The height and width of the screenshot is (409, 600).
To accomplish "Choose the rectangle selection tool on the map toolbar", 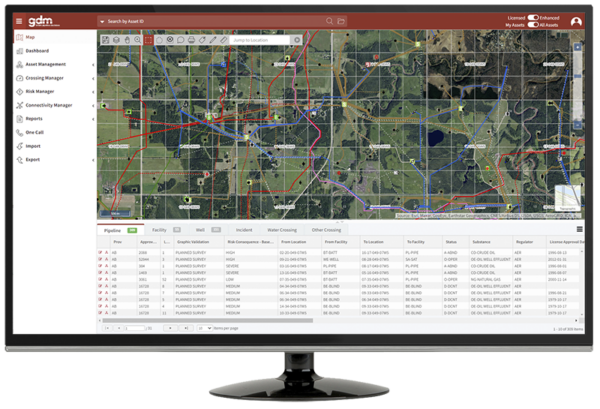I will tap(149, 39).
